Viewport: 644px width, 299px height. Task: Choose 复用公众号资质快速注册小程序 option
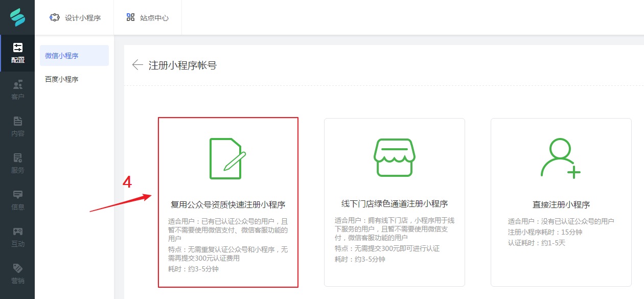228,202
